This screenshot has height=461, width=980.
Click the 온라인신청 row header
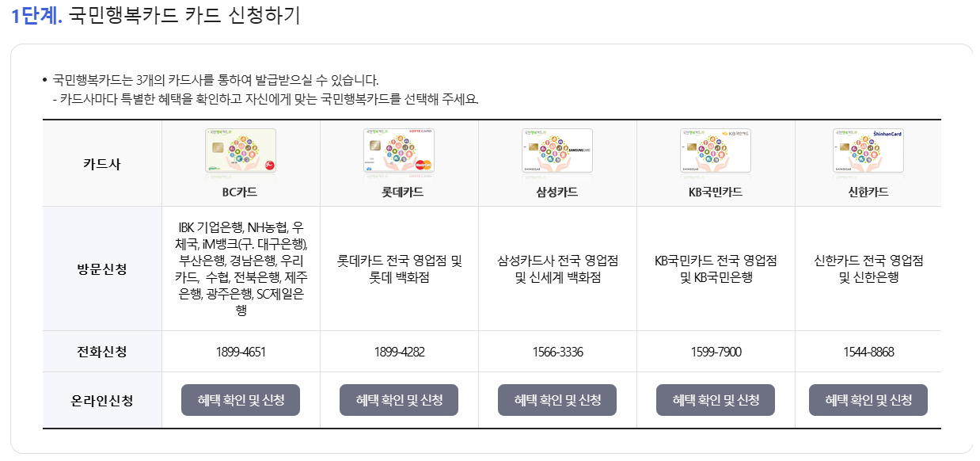[x=101, y=399]
